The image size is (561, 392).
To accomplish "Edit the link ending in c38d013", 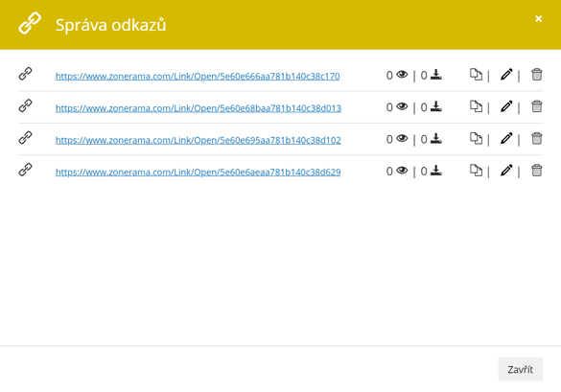I will (506, 106).
